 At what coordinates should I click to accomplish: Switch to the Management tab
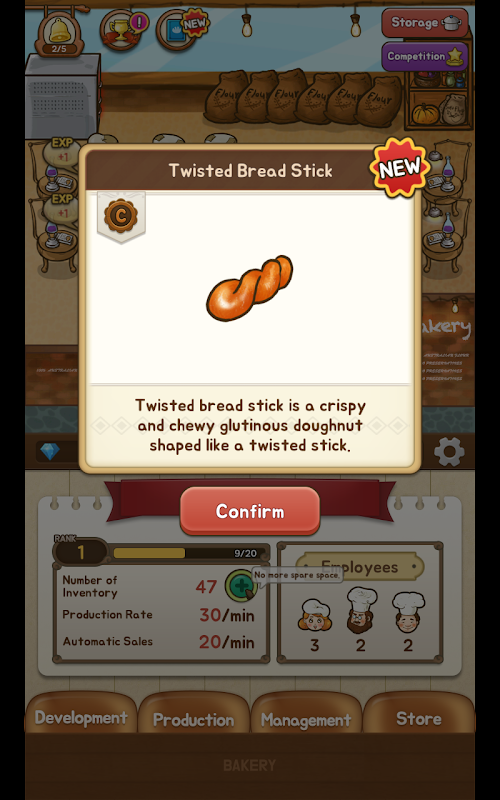click(306, 719)
